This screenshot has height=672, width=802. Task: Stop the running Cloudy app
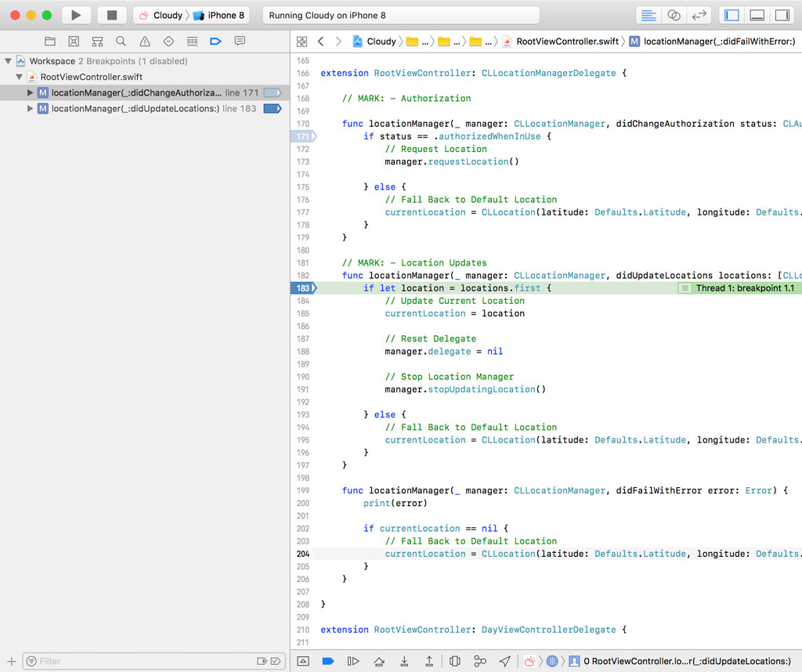point(112,15)
